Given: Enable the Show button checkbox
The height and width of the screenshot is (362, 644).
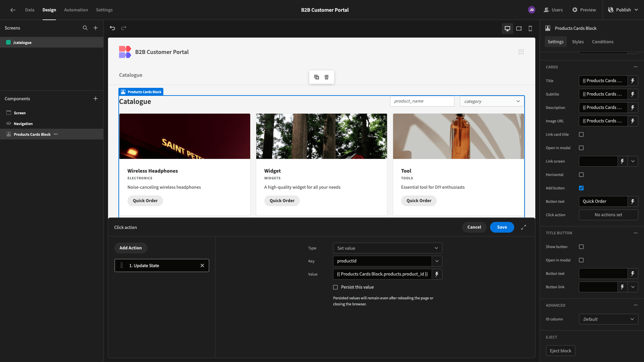Looking at the screenshot, I should pos(581,247).
